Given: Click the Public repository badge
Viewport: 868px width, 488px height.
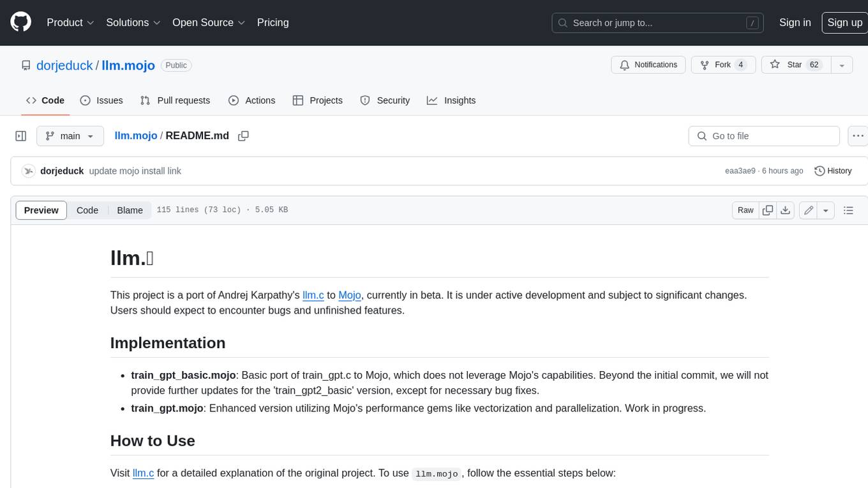Looking at the screenshot, I should [176, 65].
